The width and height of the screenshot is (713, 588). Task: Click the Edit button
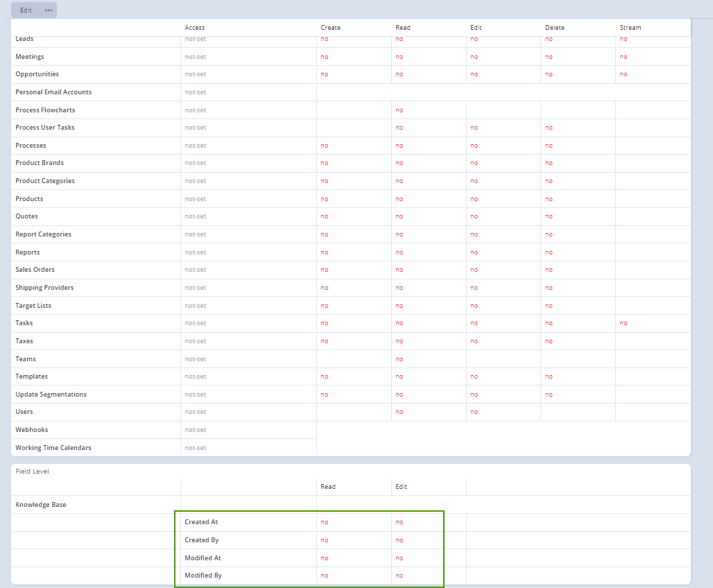pyautogui.click(x=26, y=10)
